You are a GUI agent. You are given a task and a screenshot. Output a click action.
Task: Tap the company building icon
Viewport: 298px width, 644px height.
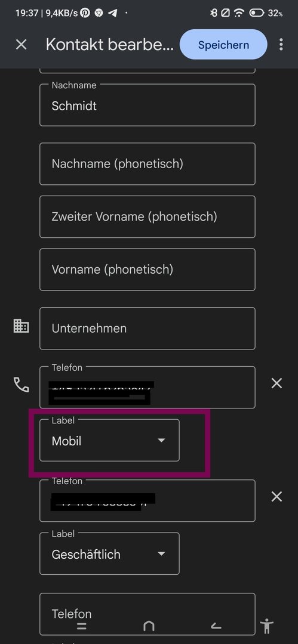pyautogui.click(x=21, y=326)
